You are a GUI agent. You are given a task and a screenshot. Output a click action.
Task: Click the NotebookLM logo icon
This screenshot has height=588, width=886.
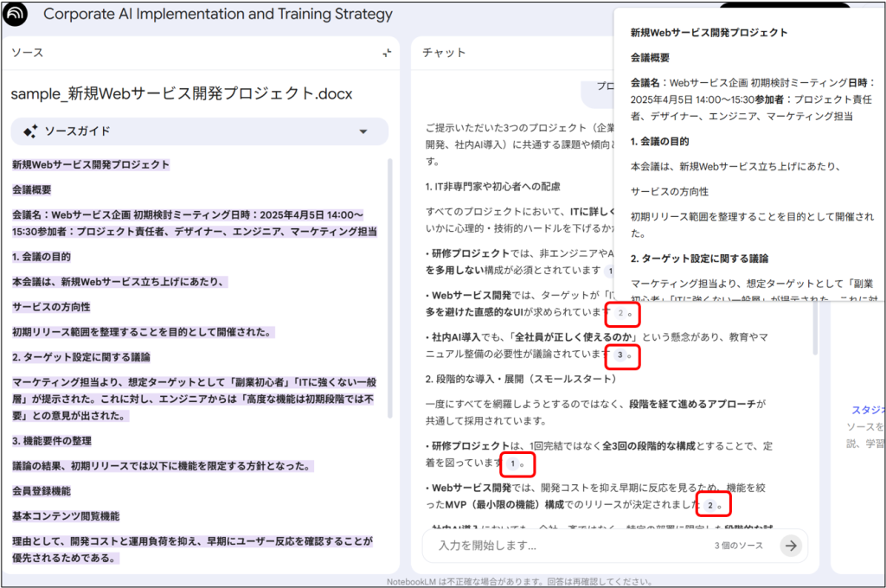click(x=16, y=14)
